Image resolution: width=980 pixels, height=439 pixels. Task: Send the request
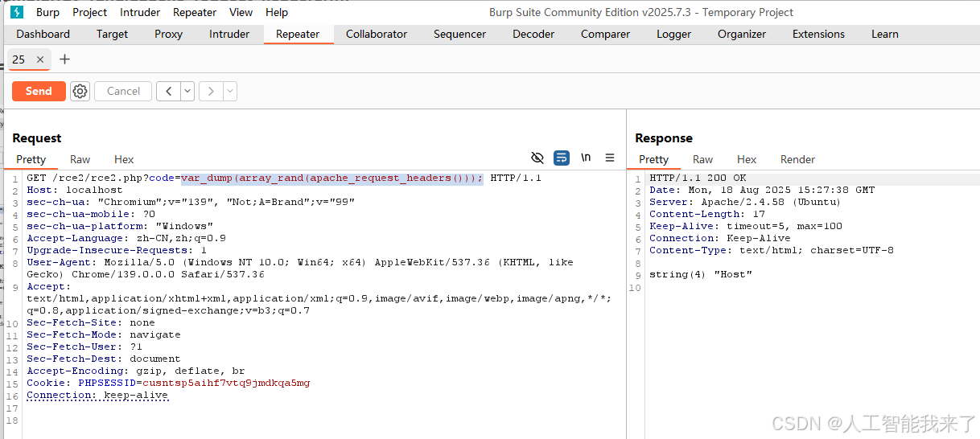coord(39,91)
